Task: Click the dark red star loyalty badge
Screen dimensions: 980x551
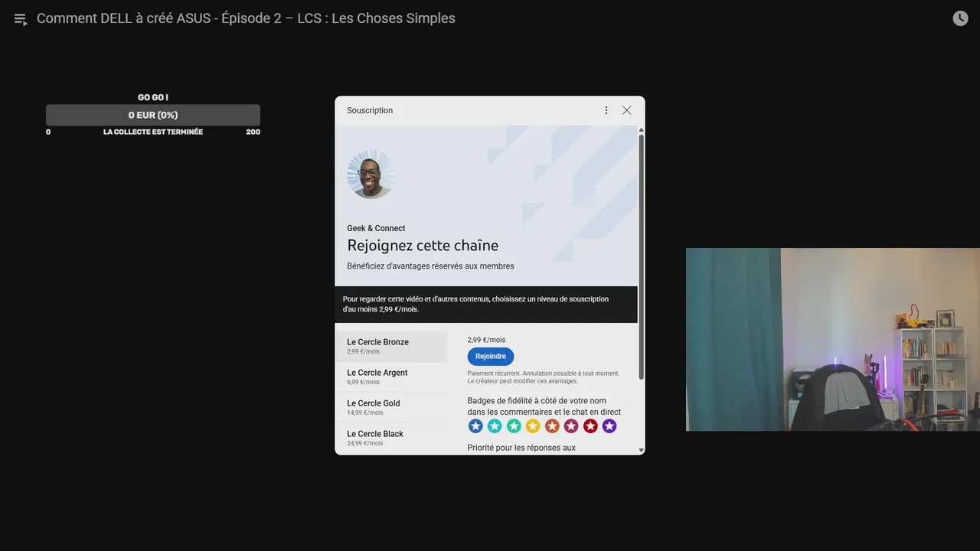Action: [x=590, y=426]
